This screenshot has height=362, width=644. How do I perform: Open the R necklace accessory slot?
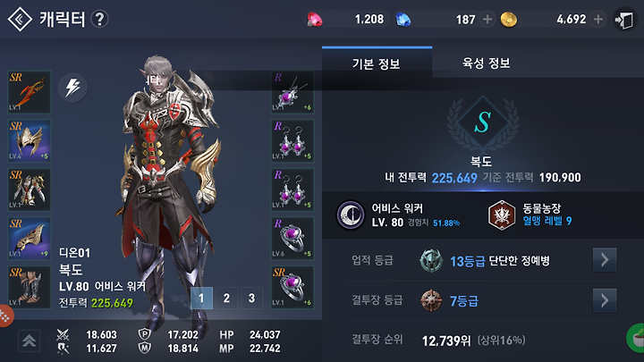coord(292,92)
